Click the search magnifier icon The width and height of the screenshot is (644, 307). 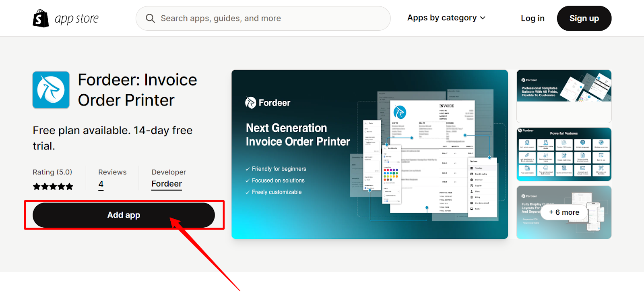click(151, 19)
